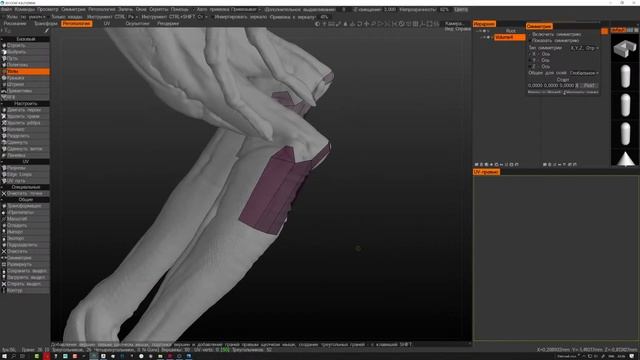Click the Сгладить smooth command

point(25,225)
